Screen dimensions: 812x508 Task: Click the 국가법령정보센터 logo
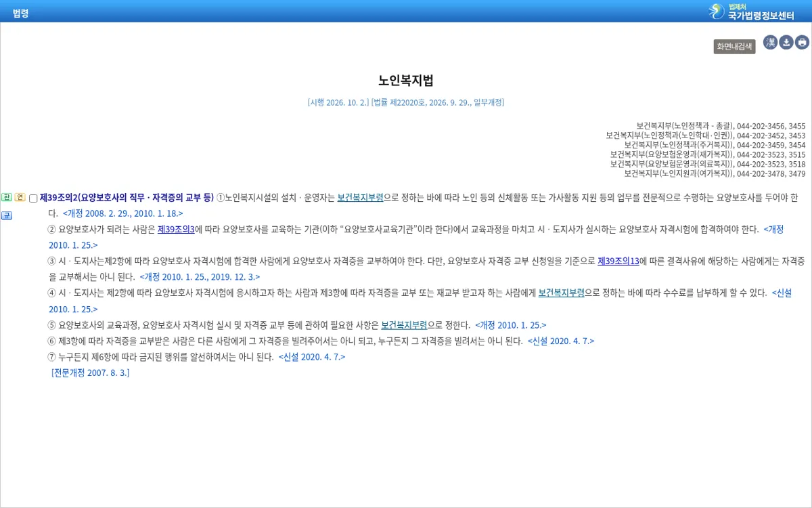click(x=751, y=12)
